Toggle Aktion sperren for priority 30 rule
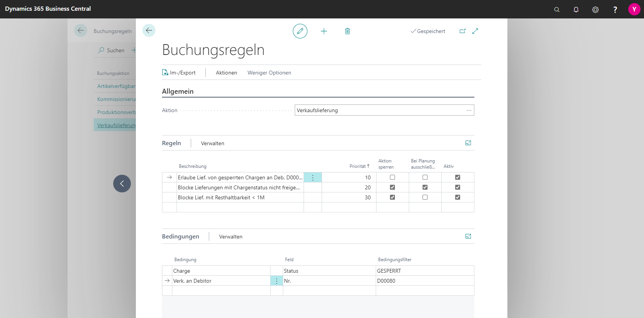This screenshot has width=644, height=318. pyautogui.click(x=392, y=197)
